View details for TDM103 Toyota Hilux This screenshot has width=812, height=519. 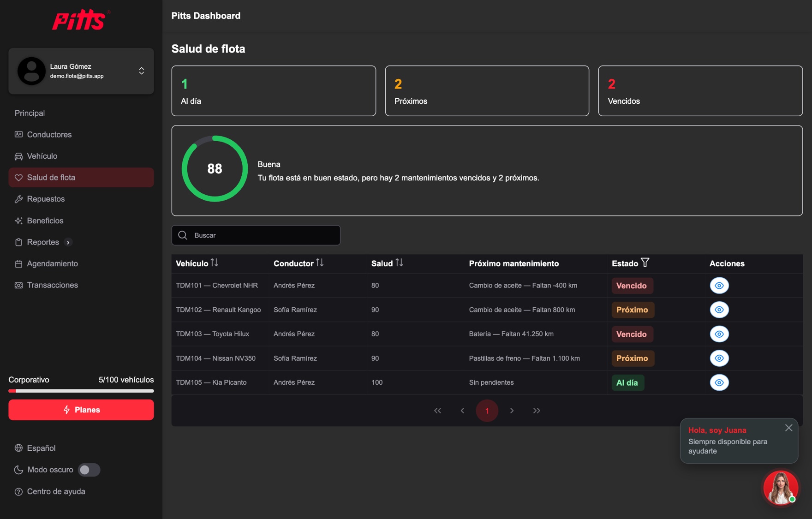[x=719, y=334]
